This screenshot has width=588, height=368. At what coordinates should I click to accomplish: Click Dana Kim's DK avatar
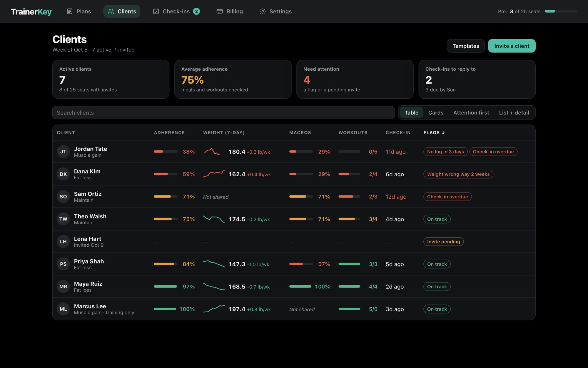(63, 174)
